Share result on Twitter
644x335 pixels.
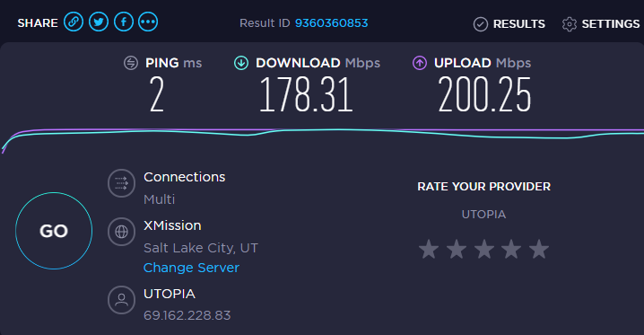click(99, 22)
